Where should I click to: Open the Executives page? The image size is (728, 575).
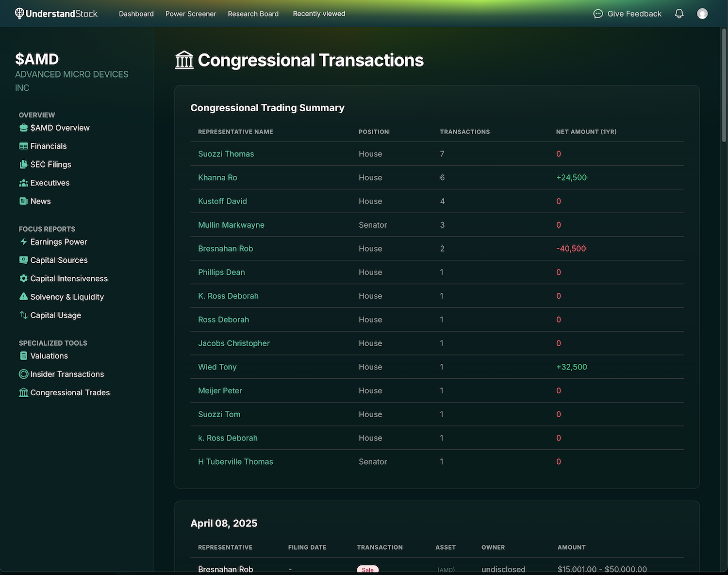(50, 183)
